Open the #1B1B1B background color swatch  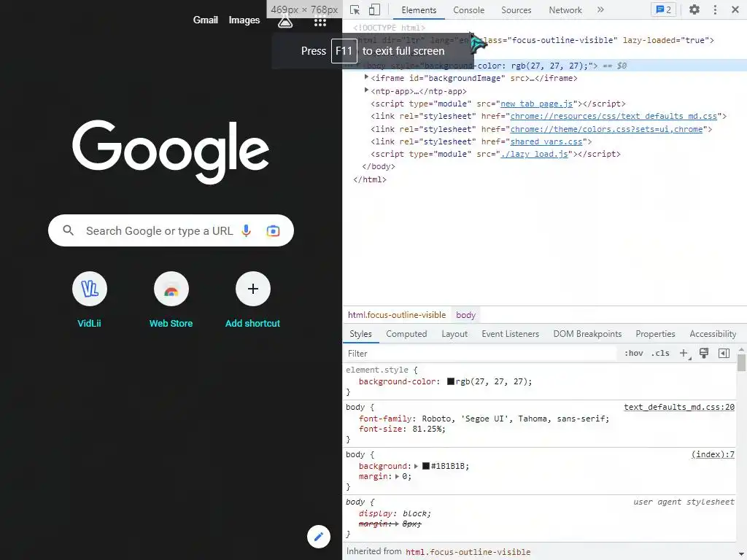(x=426, y=466)
